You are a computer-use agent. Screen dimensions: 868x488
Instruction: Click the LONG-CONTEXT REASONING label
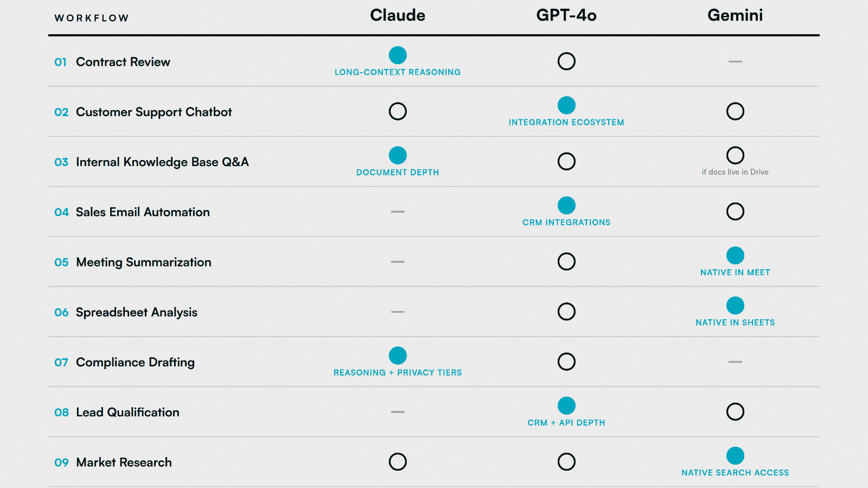[x=398, y=72]
